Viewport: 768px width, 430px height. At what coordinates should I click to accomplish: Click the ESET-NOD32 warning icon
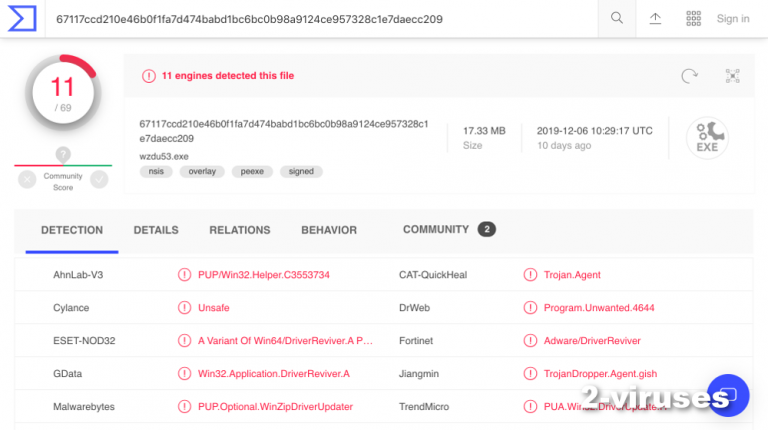pyautogui.click(x=184, y=340)
